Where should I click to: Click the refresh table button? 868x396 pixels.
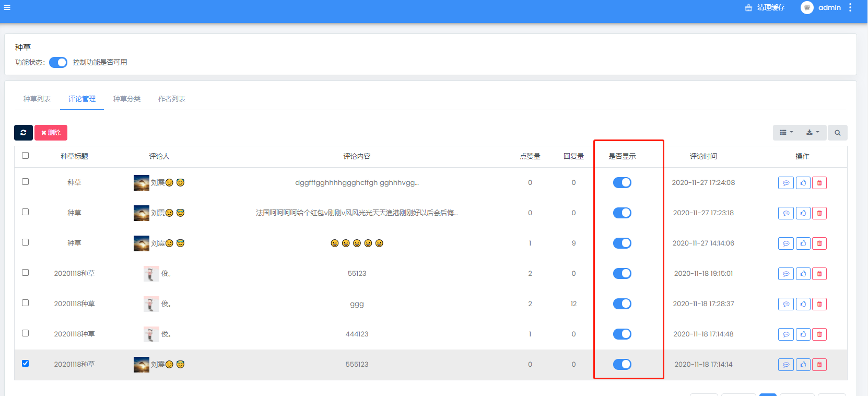(24, 133)
